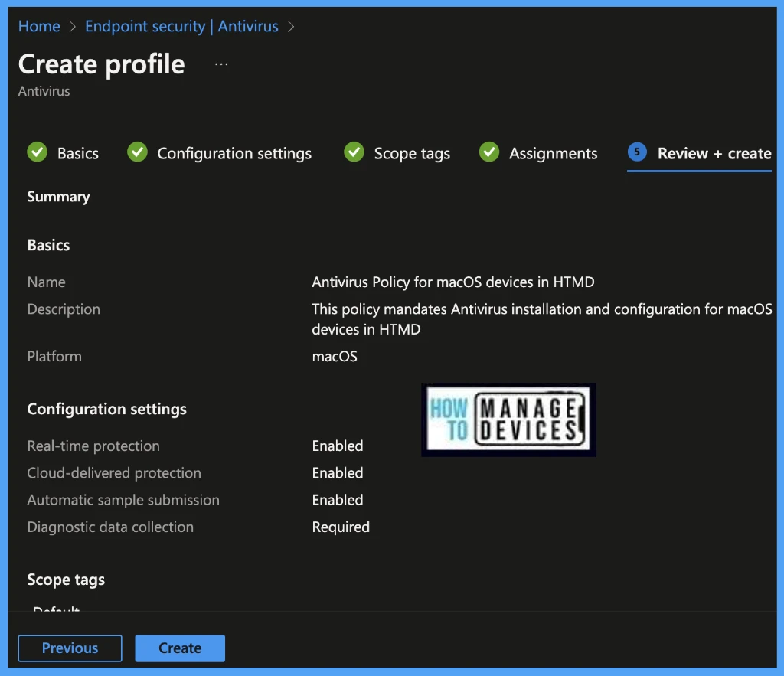Screen dimensions: 784x676
Task: Click the green checkmark icon beside Basics
Action: 37,152
